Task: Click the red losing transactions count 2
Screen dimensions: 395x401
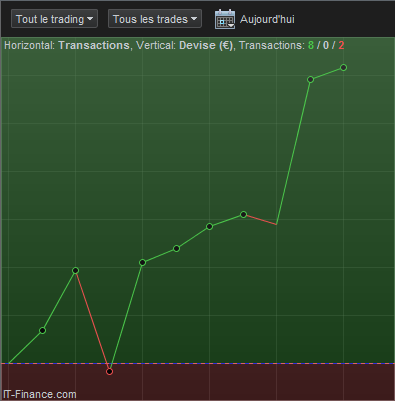Action: pyautogui.click(x=341, y=45)
